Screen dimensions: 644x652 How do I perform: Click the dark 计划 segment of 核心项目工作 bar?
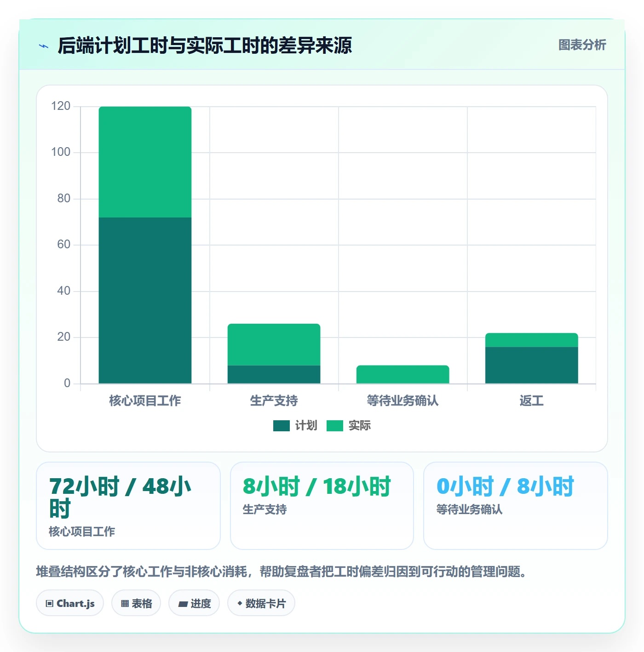point(145,300)
